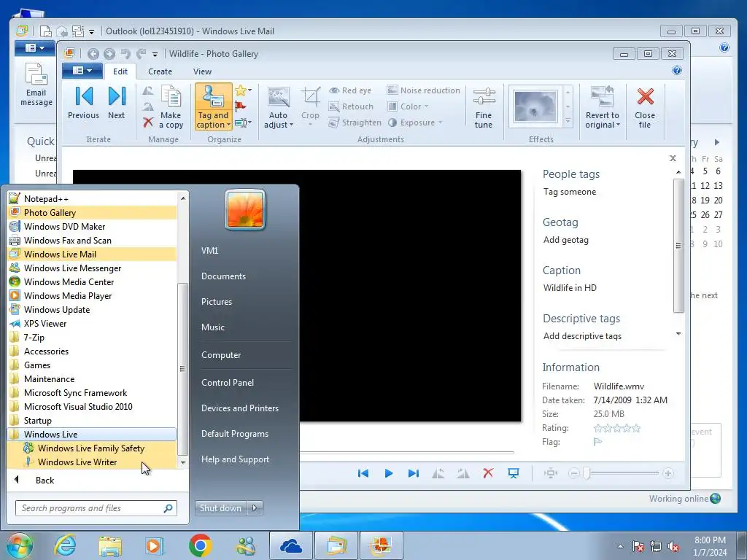Open Windows Media Player from taskbar
Image resolution: width=747 pixels, height=560 pixels.
pos(154,545)
